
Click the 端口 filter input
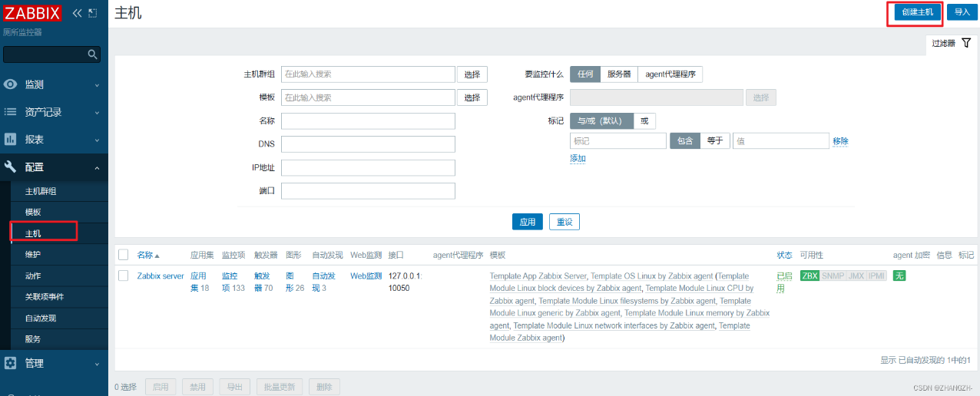coord(368,190)
